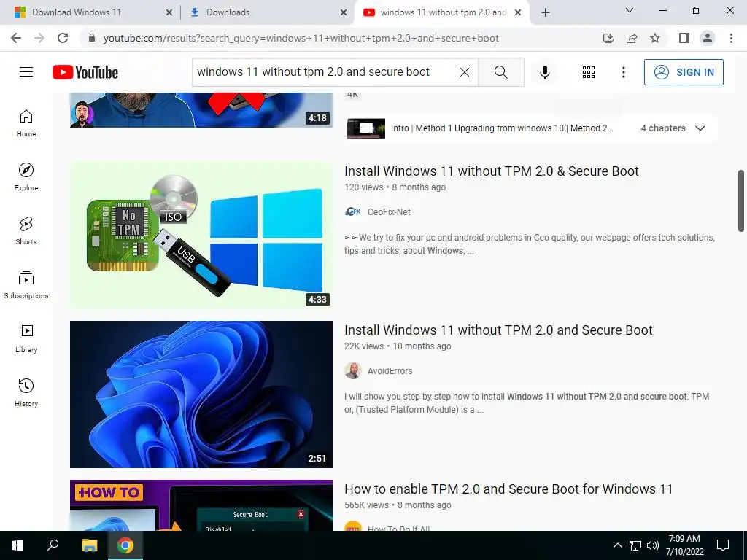Click "22K views • 10 months ago" text
Screen dimensions: 747x560
pos(398,346)
